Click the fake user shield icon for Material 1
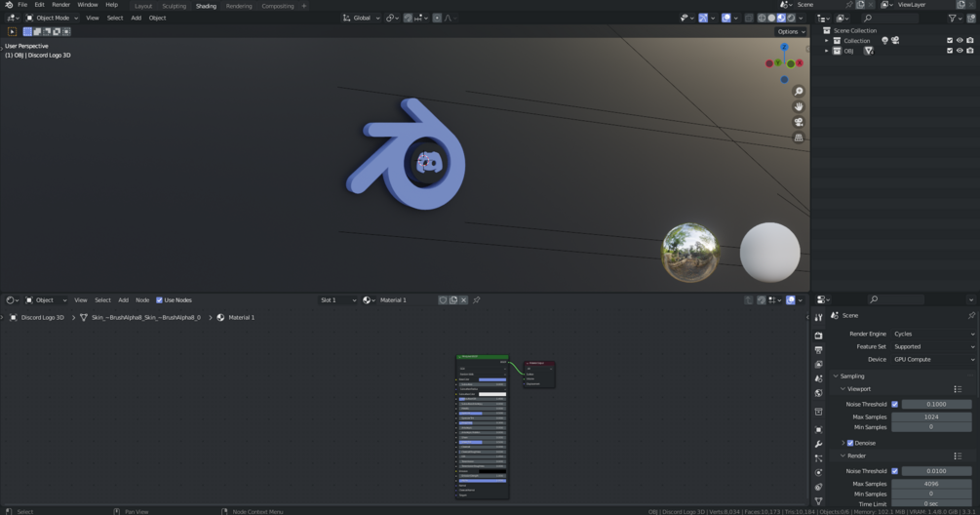The height and width of the screenshot is (515, 980). tap(443, 300)
